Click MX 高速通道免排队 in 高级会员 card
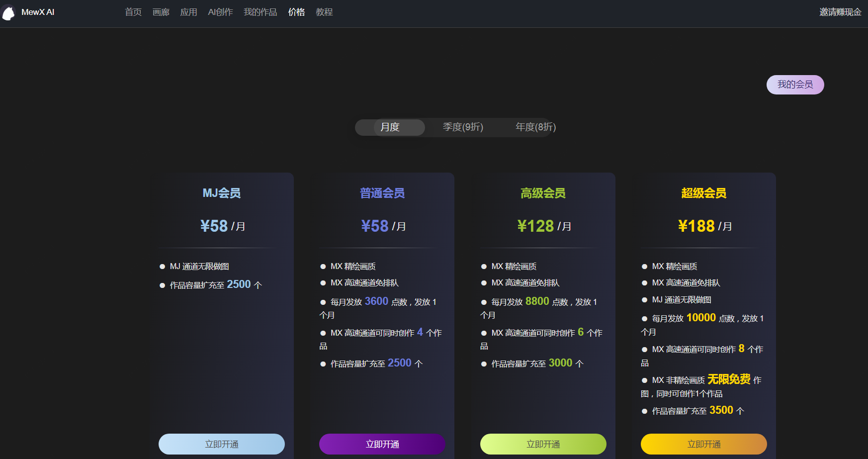 point(525,283)
